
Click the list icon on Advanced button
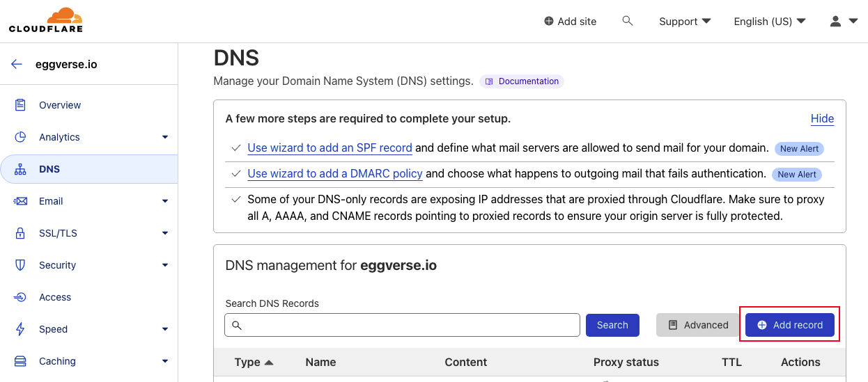click(672, 325)
